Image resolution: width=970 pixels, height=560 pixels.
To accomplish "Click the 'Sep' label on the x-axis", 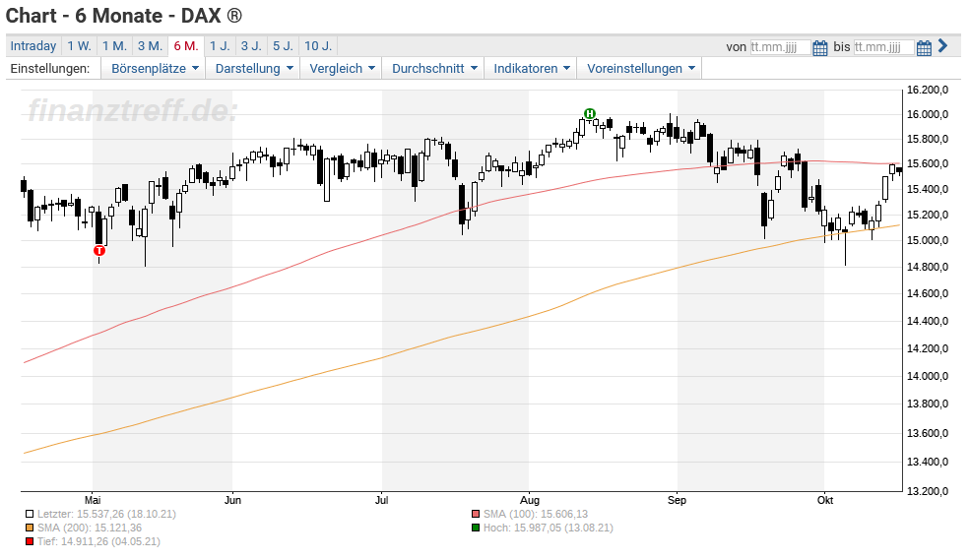I will (677, 500).
